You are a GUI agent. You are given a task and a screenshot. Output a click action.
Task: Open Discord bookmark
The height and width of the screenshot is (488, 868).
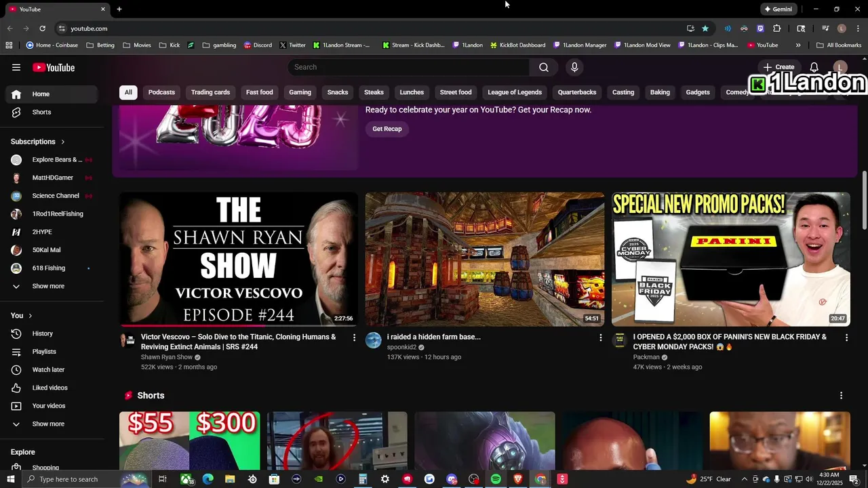pyautogui.click(x=258, y=45)
